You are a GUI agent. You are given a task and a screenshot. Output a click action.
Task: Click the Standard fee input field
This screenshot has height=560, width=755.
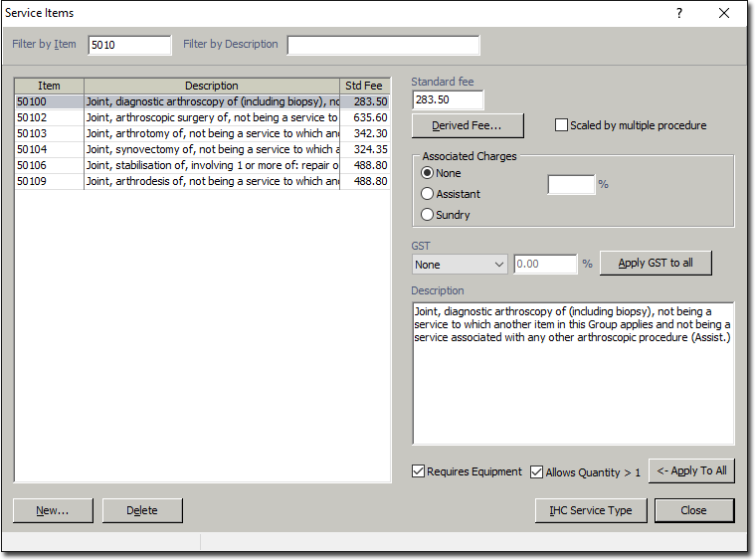[448, 100]
